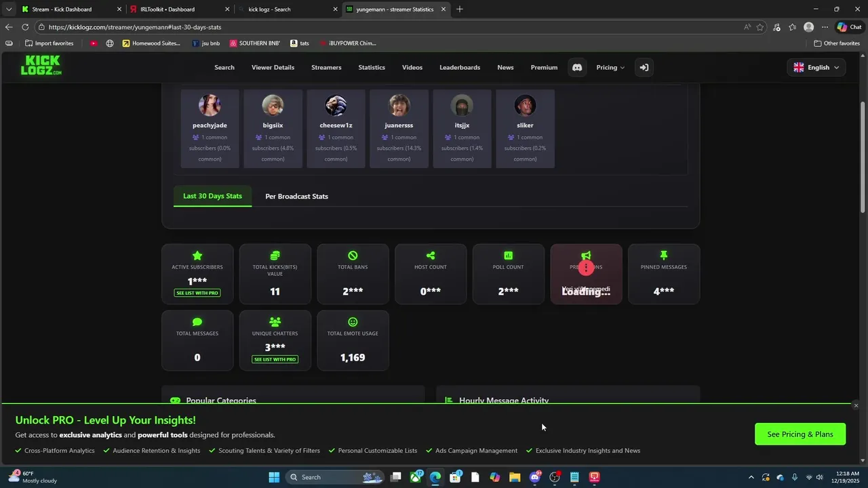868x488 pixels.
Task: Select the Last 30 Days Stats tab
Action: click(x=212, y=196)
